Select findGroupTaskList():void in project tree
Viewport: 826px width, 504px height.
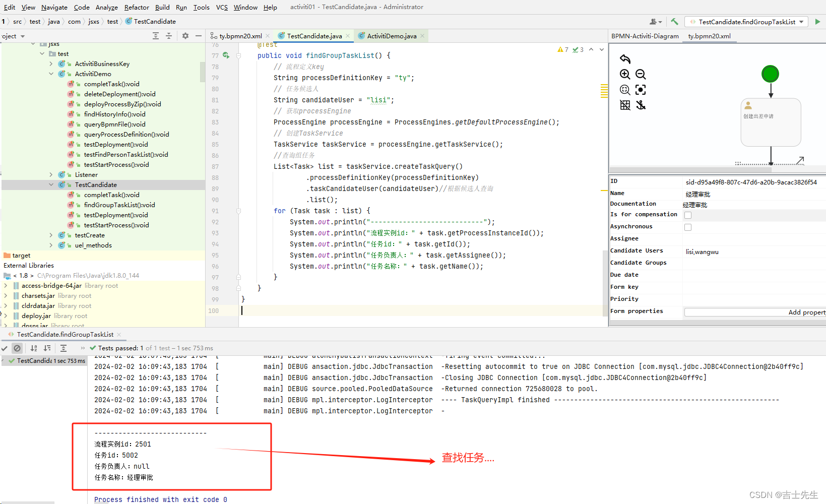pyautogui.click(x=119, y=205)
